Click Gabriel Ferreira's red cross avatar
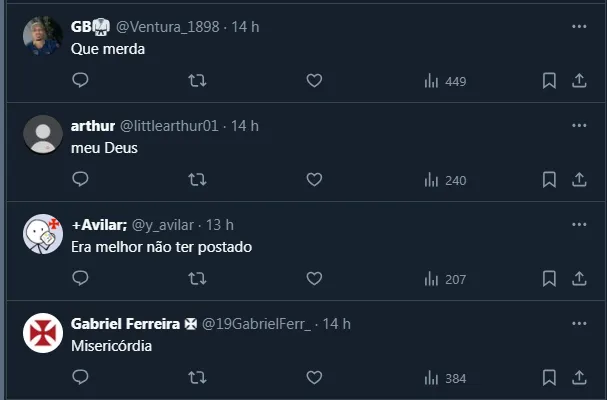The image size is (607, 400). pos(43,333)
